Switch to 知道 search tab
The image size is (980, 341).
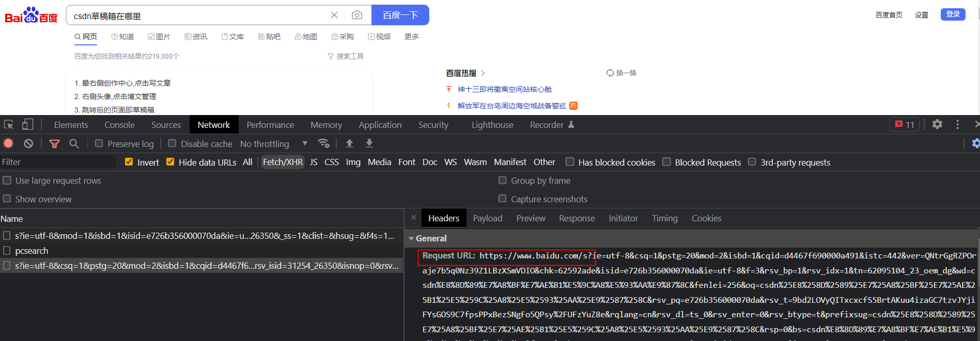pyautogui.click(x=122, y=37)
